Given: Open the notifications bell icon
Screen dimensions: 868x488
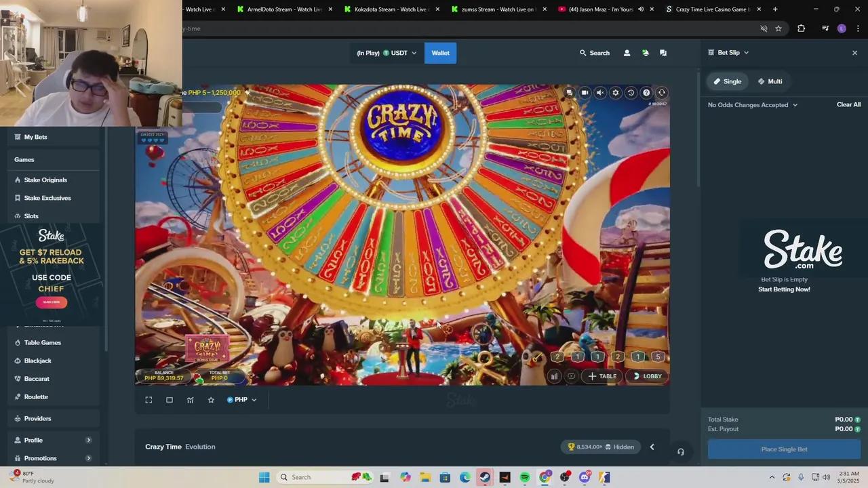Looking at the screenshot, I should pyautogui.click(x=645, y=53).
